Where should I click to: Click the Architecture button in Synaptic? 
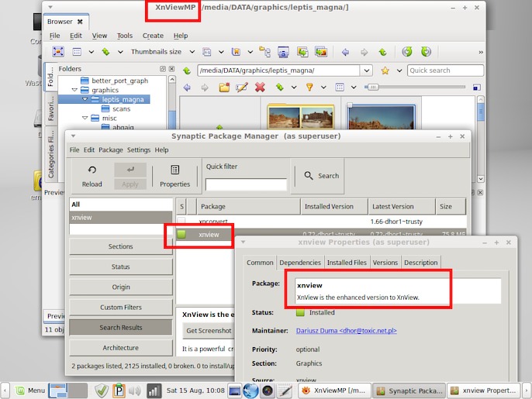point(120,348)
